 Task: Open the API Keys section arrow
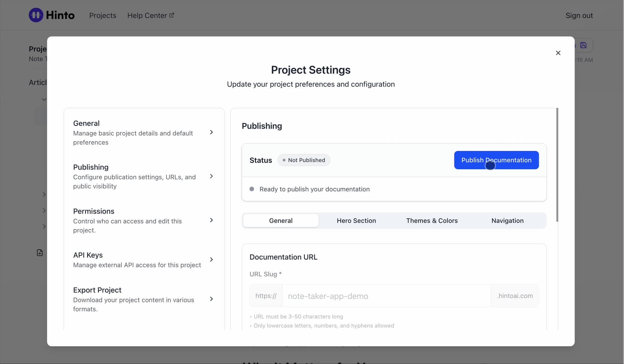point(211,260)
